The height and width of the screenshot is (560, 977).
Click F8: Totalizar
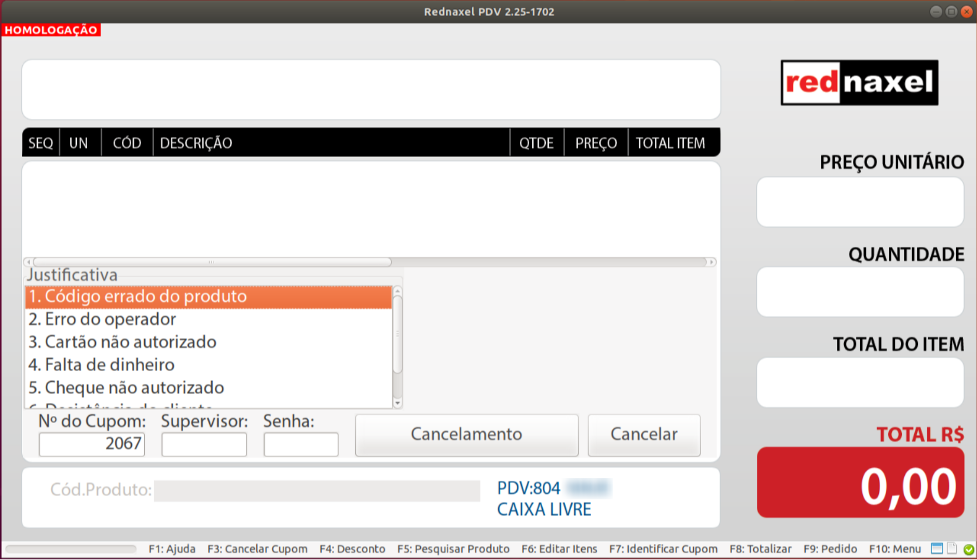[761, 549]
